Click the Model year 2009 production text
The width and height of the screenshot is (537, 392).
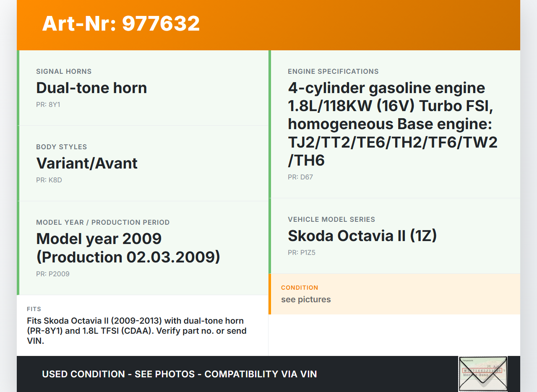(x=128, y=248)
